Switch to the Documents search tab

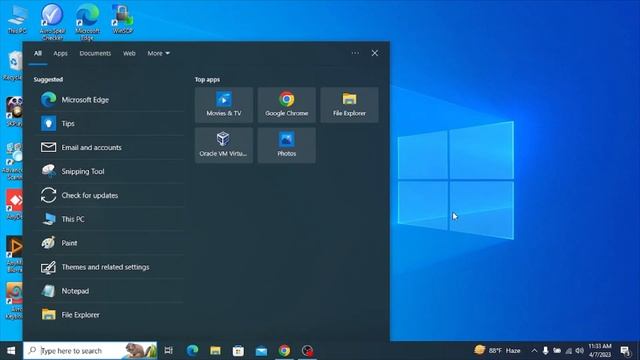95,53
